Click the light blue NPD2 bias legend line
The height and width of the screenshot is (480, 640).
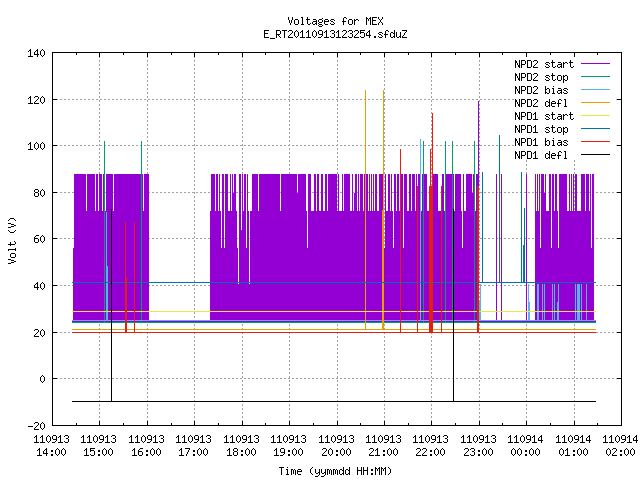point(595,90)
